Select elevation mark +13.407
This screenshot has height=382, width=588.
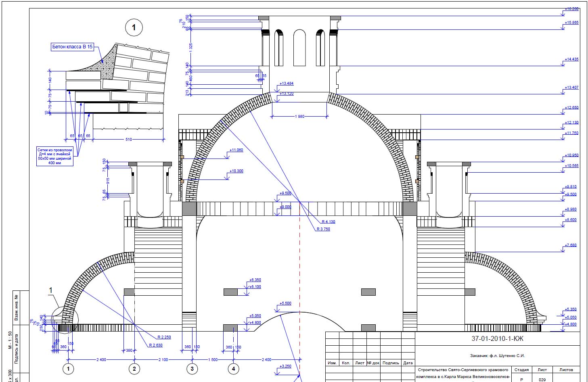tap(571, 88)
